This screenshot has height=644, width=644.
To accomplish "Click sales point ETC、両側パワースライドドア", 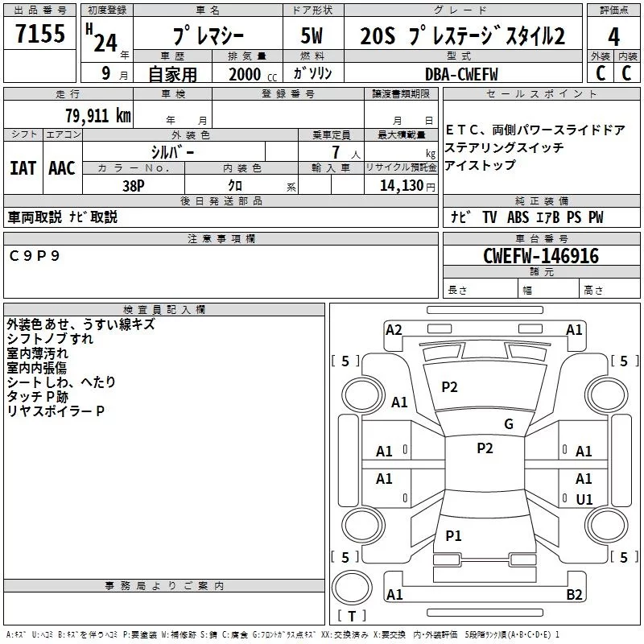I will tap(535, 130).
